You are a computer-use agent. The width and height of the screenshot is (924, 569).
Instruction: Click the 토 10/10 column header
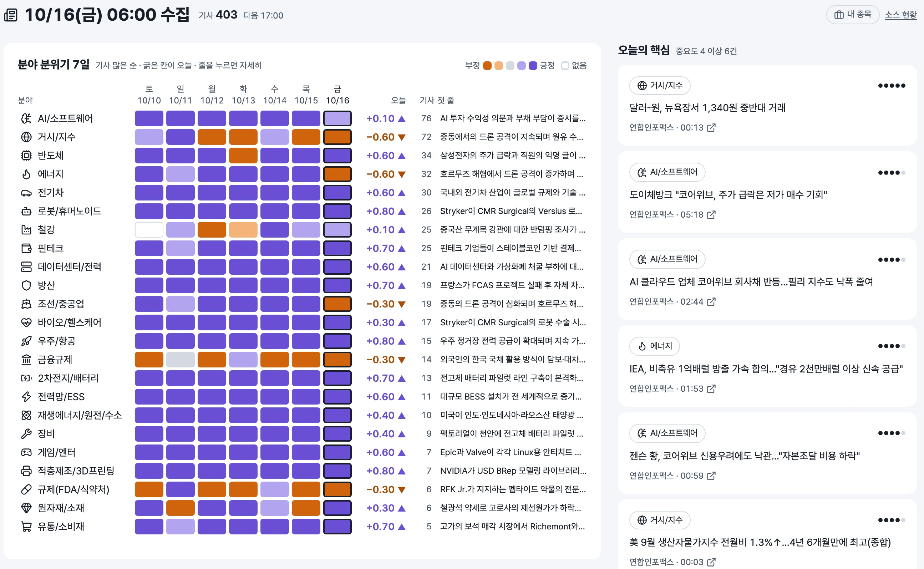[149, 95]
